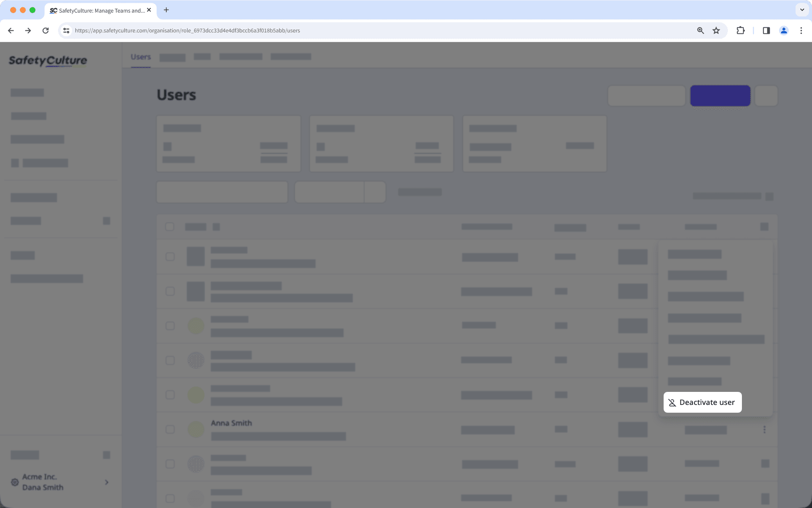This screenshot has height=508, width=812.
Task: Select Deactivate user from the menu
Action: click(x=702, y=402)
